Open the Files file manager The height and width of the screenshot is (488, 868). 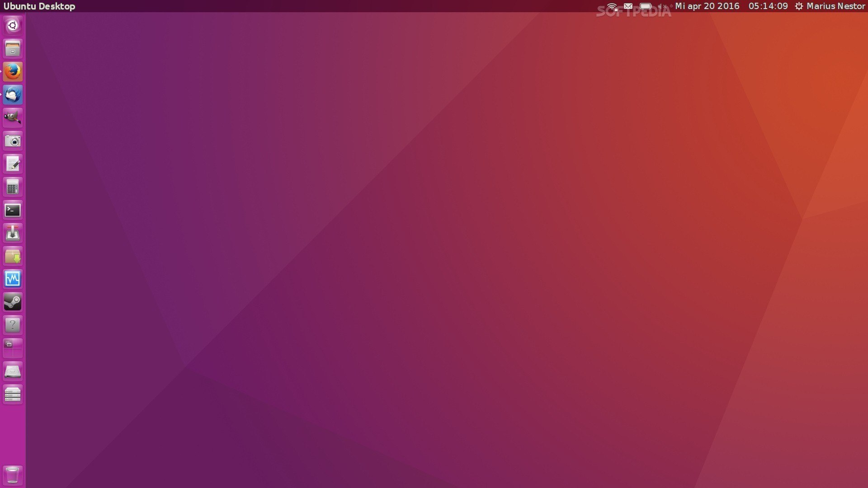13,49
